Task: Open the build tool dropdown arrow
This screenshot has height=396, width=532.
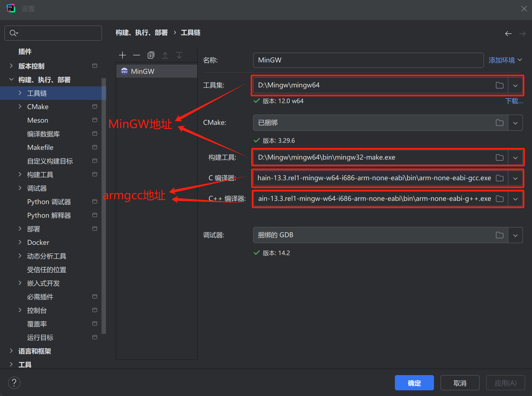Action: (x=515, y=158)
